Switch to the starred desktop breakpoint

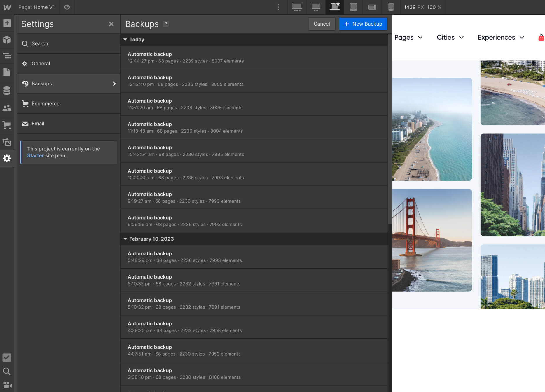pos(335,7)
